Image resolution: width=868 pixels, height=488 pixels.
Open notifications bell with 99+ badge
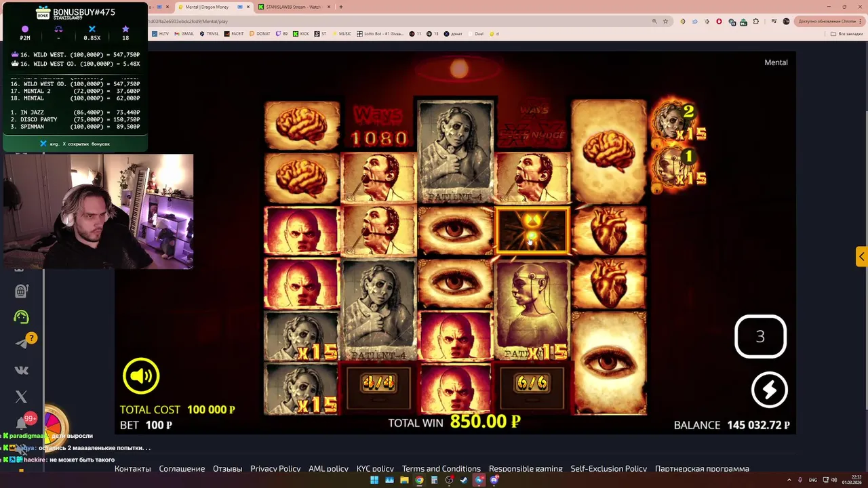pyautogui.click(x=22, y=423)
